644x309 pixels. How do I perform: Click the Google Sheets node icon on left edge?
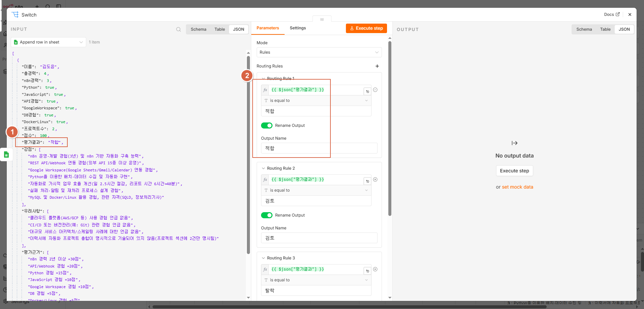6,154
